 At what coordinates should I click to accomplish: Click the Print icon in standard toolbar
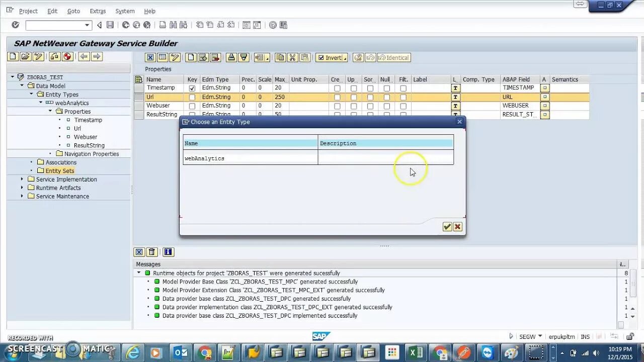click(163, 25)
